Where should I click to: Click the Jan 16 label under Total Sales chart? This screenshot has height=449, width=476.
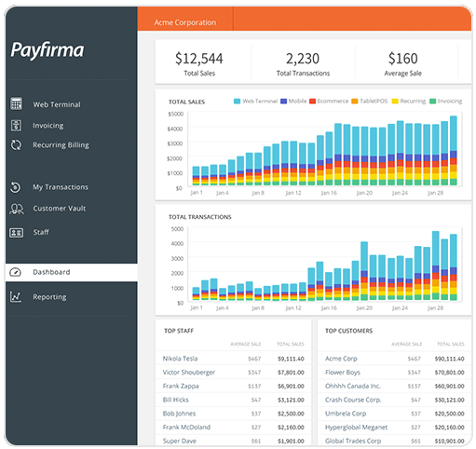(x=329, y=193)
